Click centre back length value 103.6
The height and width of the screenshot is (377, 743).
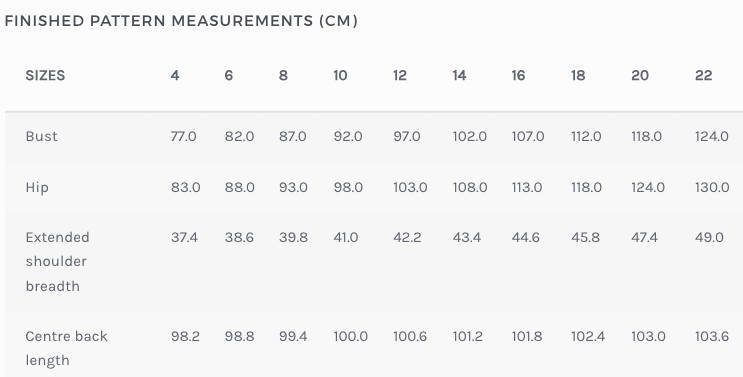pyautogui.click(x=712, y=336)
